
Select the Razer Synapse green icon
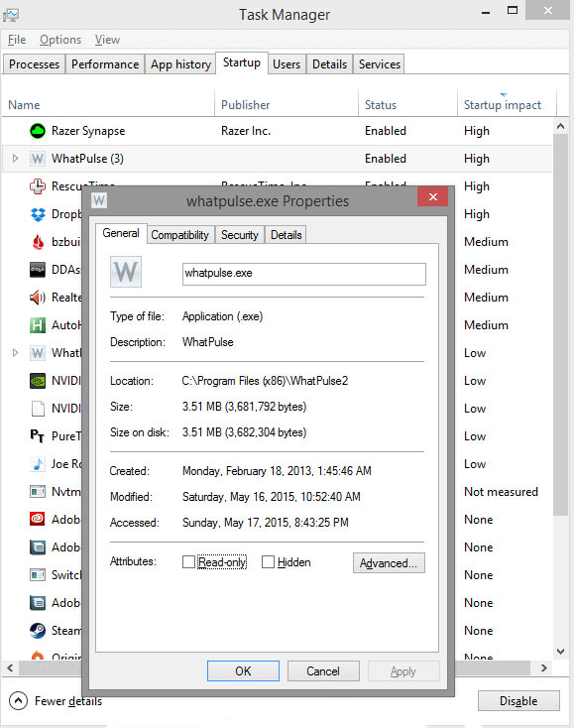click(38, 131)
